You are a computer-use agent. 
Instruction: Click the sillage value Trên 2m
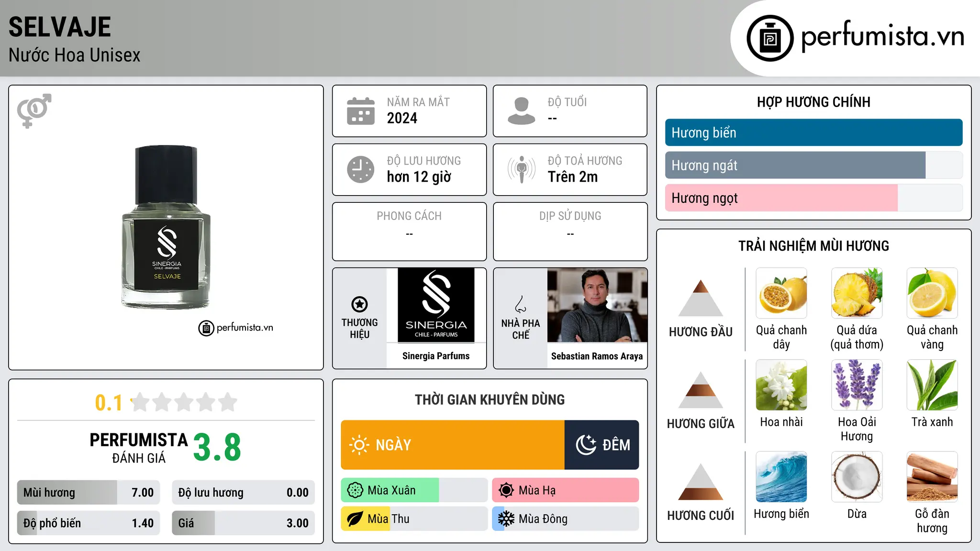pos(573,177)
